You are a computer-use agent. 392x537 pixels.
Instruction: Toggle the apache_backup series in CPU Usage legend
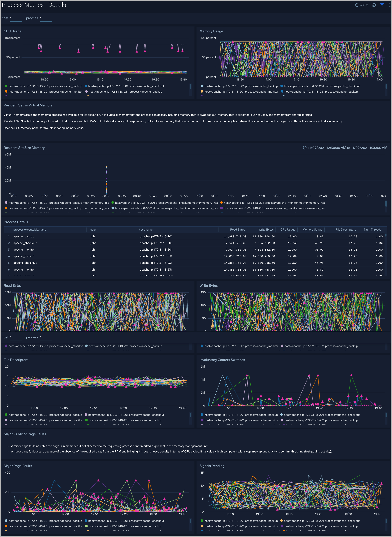pyautogui.click(x=45, y=86)
